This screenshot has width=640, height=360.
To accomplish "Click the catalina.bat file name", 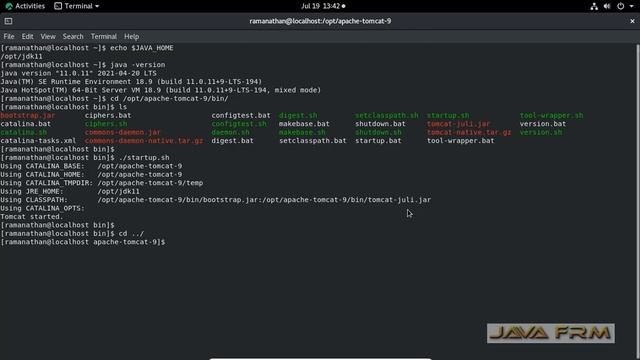I will pos(26,124).
